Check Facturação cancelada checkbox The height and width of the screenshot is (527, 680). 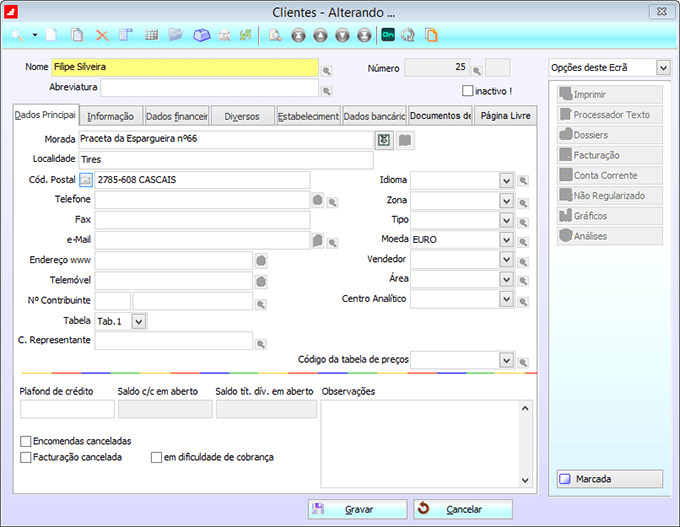point(26,457)
